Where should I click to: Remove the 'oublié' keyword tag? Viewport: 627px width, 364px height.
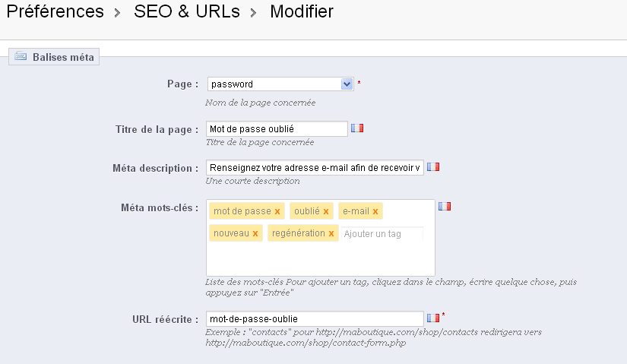(326, 211)
